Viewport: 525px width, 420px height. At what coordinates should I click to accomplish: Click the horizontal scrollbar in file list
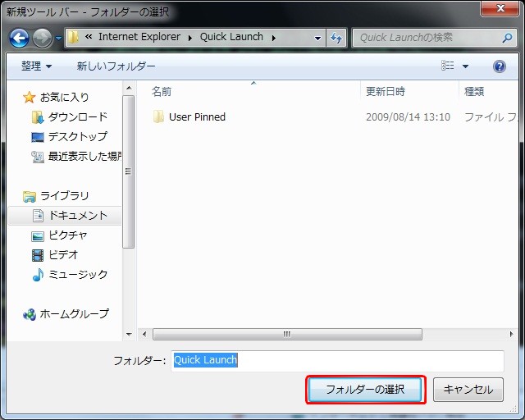pyautogui.click(x=287, y=335)
